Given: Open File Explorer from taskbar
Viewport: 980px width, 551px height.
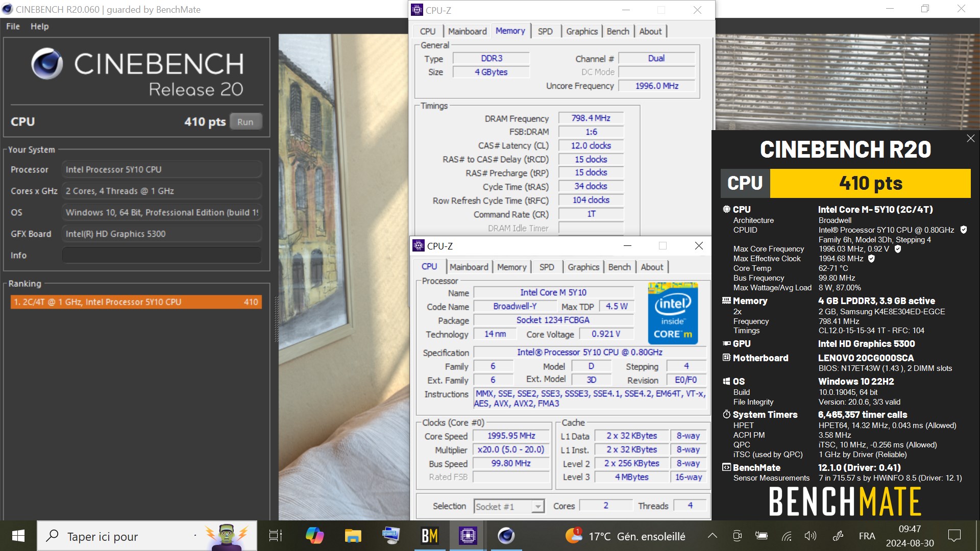Looking at the screenshot, I should [x=353, y=536].
